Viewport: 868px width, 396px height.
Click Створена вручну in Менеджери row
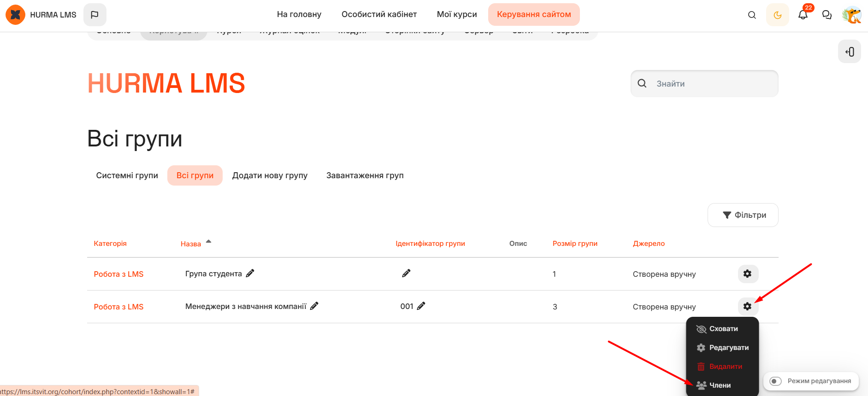(x=664, y=307)
